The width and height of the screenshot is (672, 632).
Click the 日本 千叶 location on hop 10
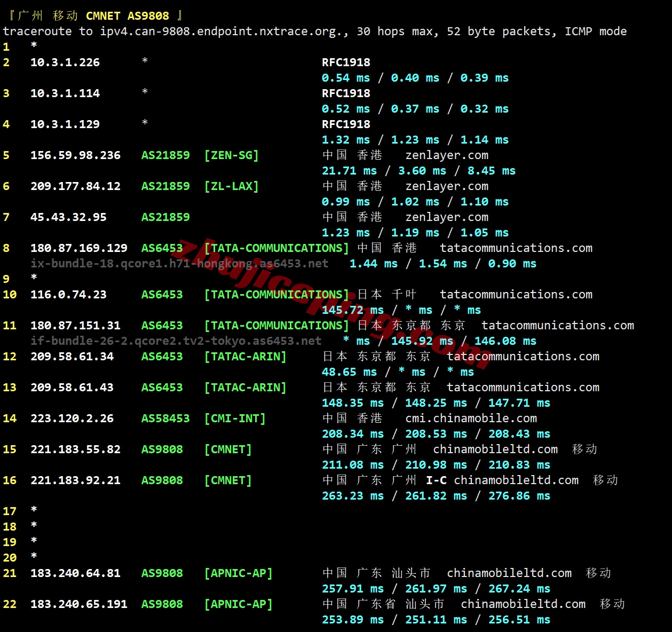tap(386, 295)
